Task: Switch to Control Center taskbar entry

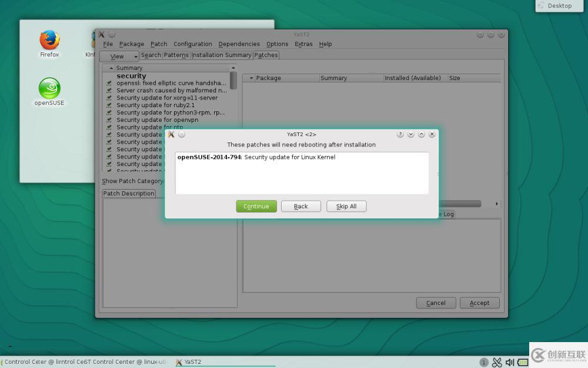Action: click(x=84, y=362)
